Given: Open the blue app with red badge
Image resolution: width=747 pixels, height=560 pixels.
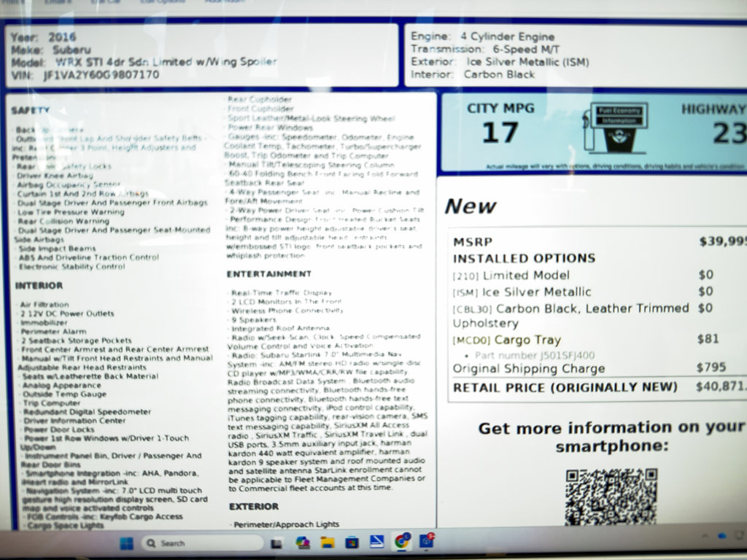Looking at the screenshot, I should [x=426, y=540].
